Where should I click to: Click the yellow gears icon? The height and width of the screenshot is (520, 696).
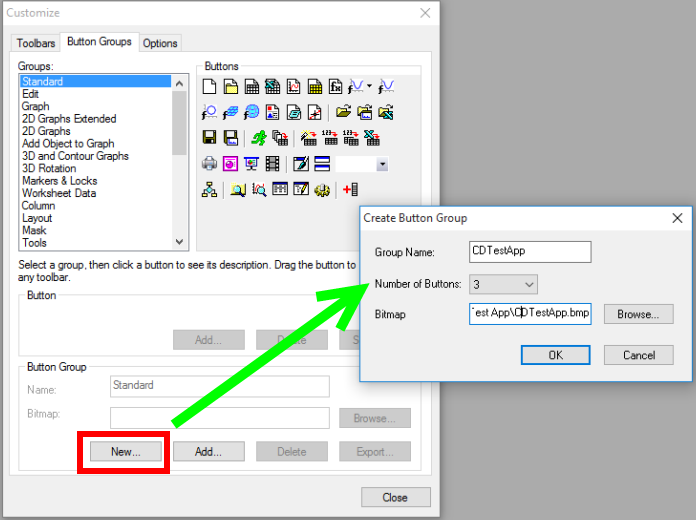tap(322, 189)
